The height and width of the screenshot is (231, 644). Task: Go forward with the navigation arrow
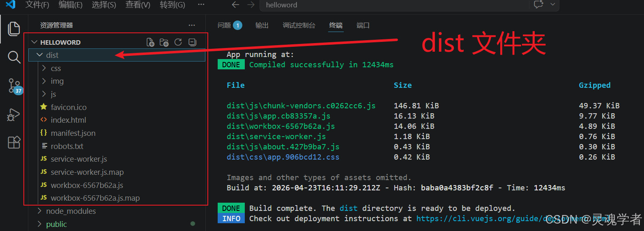click(x=251, y=5)
